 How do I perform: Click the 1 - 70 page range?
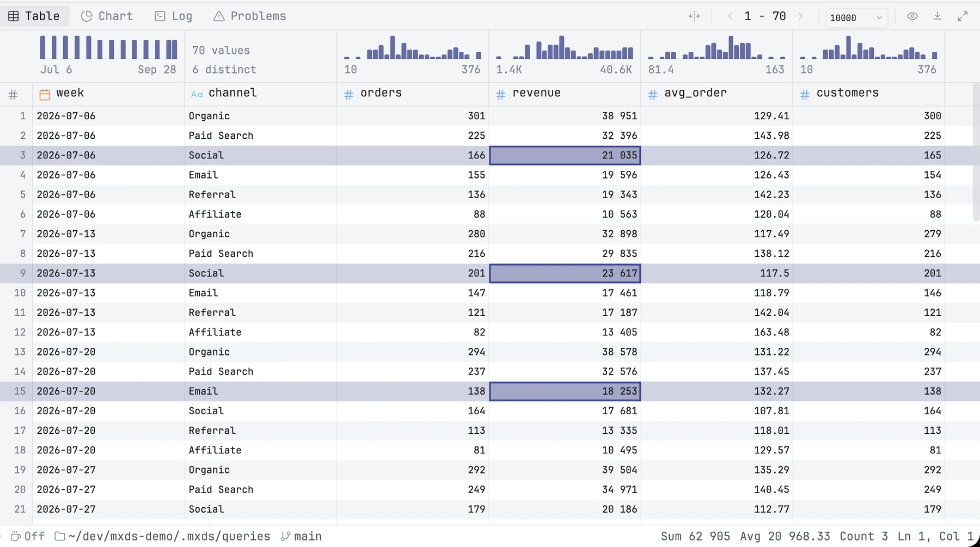click(765, 16)
